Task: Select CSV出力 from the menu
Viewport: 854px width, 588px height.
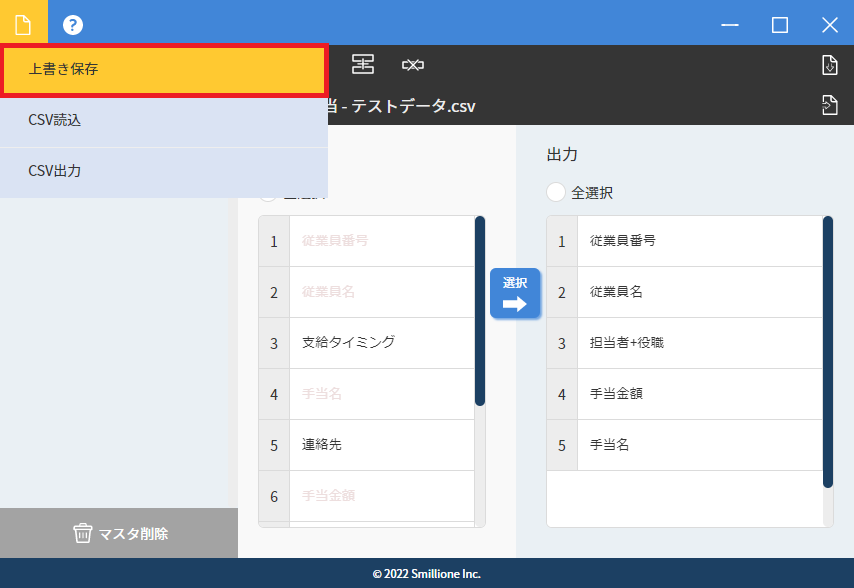Action: pos(163,170)
